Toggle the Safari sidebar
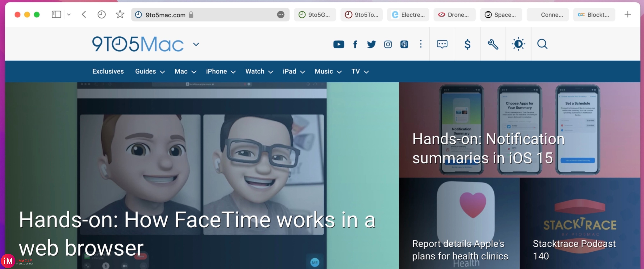The width and height of the screenshot is (644, 269). tap(56, 15)
